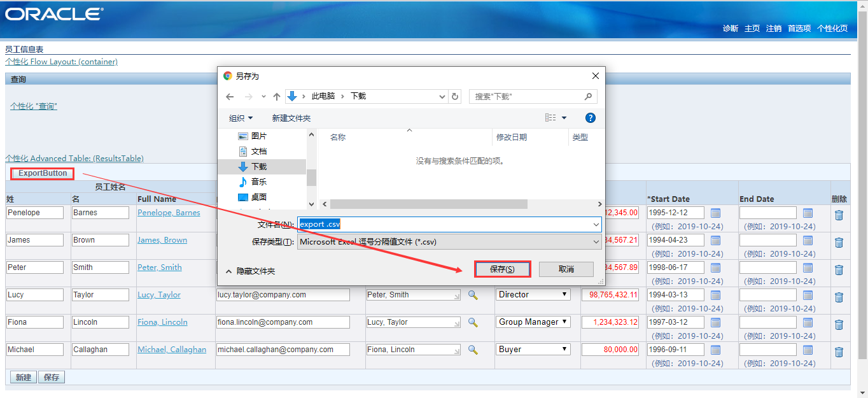Viewport: 868px width, 398px height.
Task: Open 诊断 in Oracle header
Action: click(x=731, y=29)
